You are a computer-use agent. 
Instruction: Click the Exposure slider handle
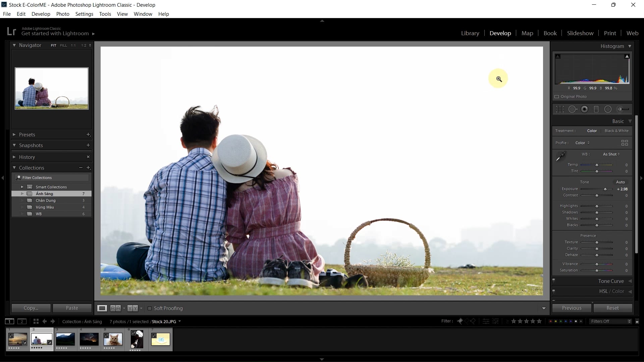[x=605, y=189]
